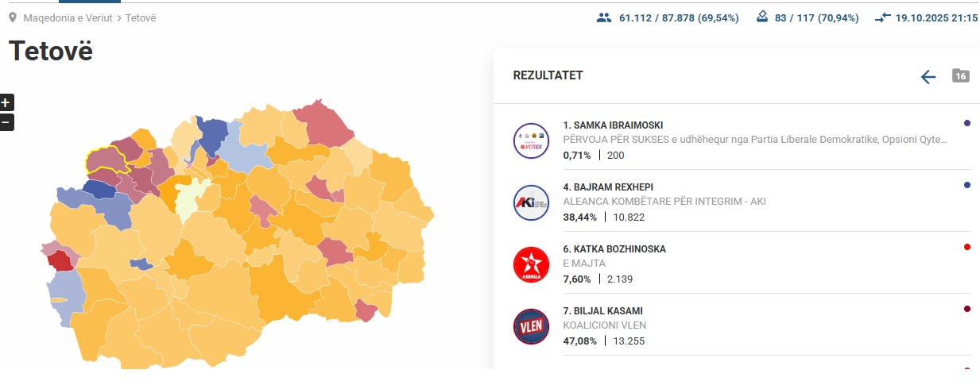Click the VLEN coalition logo
This screenshot has width=980, height=385.
[x=531, y=326]
